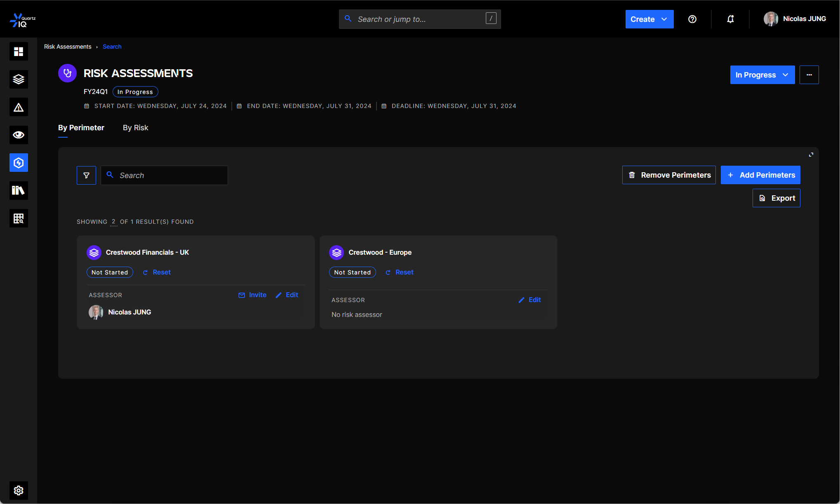Viewport: 840px width, 504px height.
Task: Click the notifications bell icon
Action: (x=730, y=19)
